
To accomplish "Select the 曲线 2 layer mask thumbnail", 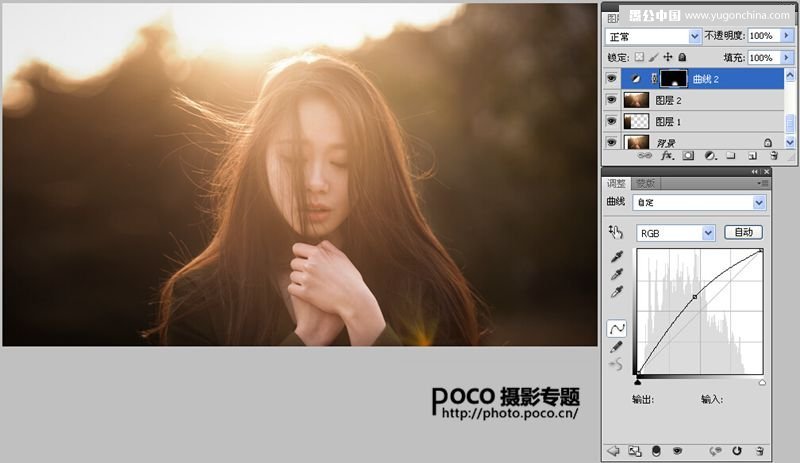I will pos(673,79).
